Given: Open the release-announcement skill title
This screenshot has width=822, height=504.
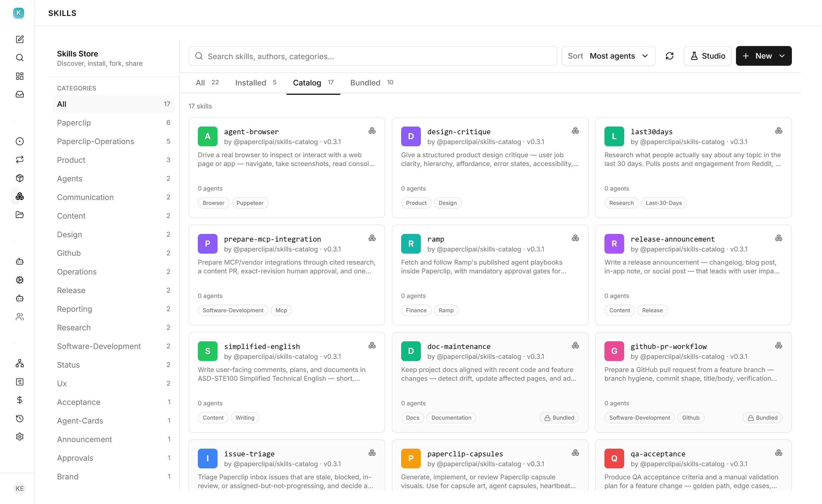Looking at the screenshot, I should tap(673, 239).
